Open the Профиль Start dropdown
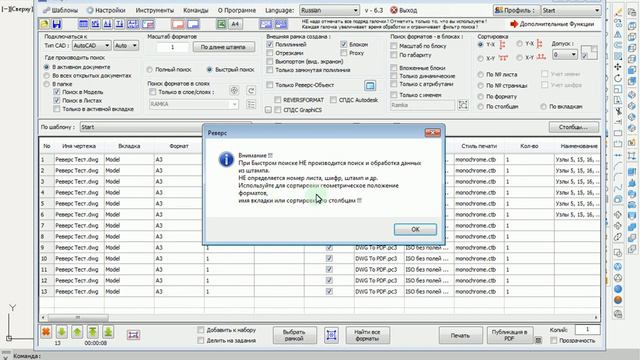640x360 pixels. [x=571, y=10]
